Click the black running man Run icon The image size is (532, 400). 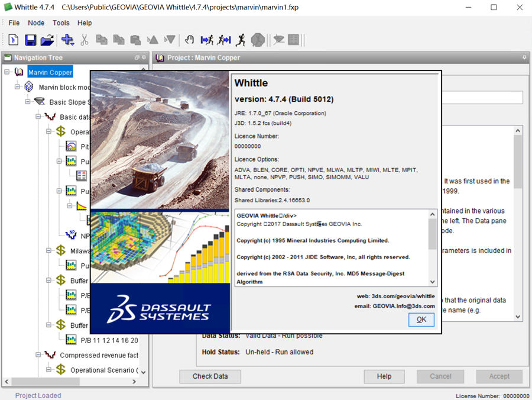[240, 40]
